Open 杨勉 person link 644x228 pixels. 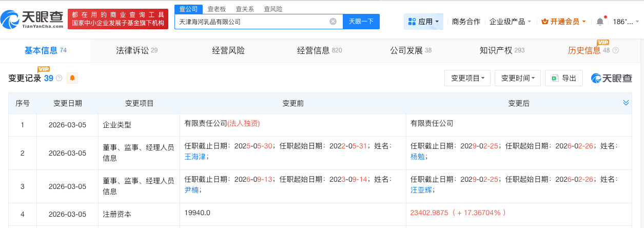418,157
